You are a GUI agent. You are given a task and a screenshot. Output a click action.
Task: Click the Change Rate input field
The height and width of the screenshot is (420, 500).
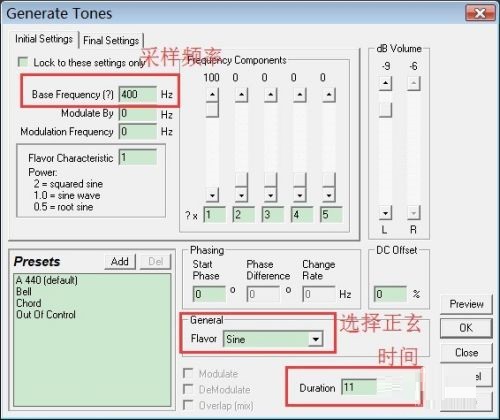pos(319,294)
